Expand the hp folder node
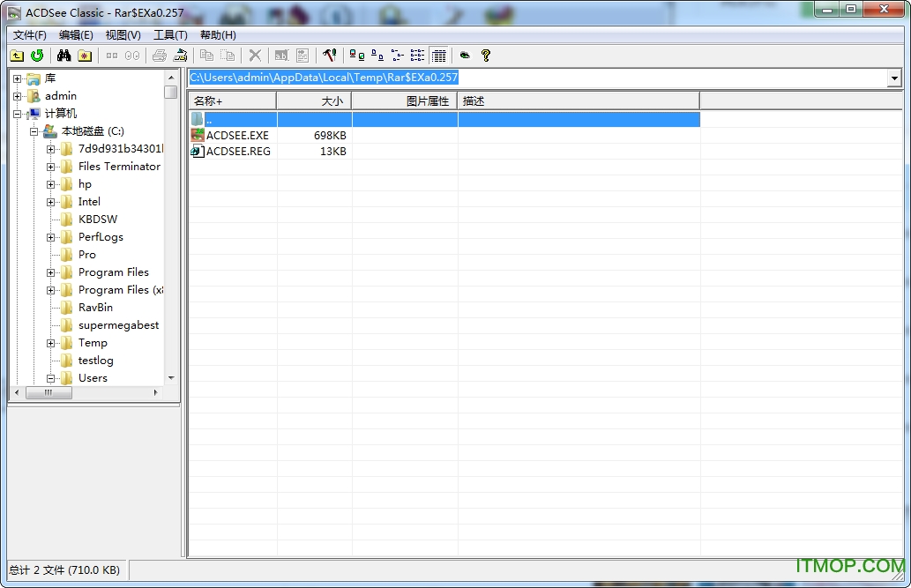This screenshot has width=911, height=588. pos(50,184)
